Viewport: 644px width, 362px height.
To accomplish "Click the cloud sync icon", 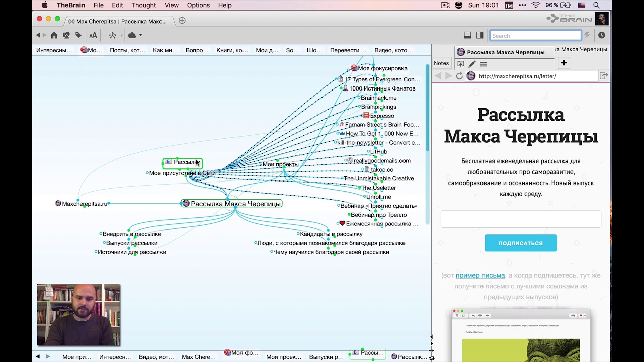I will pyautogui.click(x=132, y=35).
